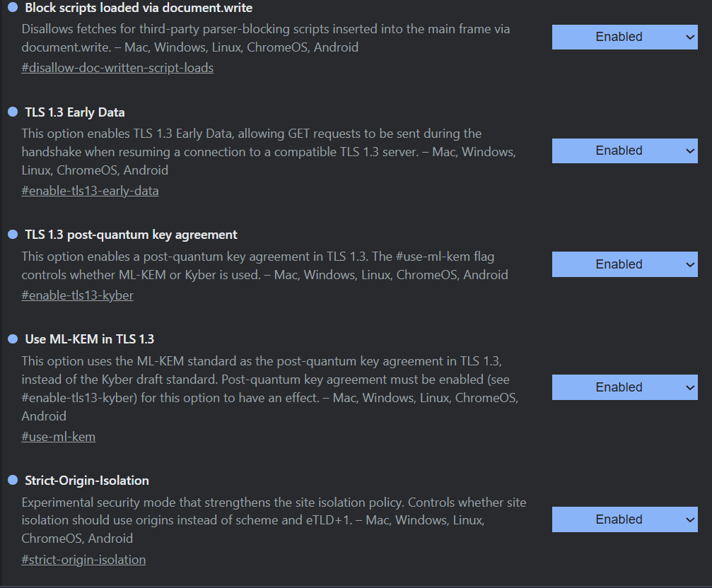Open the #enable-tls13-kyber anchor link
Image resolution: width=712 pixels, height=588 pixels.
coord(77,295)
